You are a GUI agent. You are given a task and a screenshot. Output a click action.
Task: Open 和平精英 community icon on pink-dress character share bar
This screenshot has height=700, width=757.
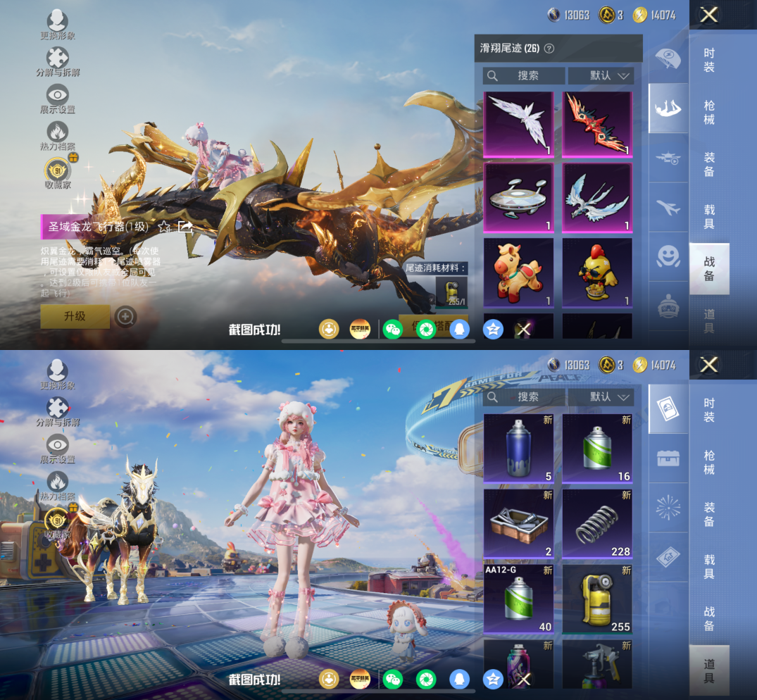pos(360,680)
